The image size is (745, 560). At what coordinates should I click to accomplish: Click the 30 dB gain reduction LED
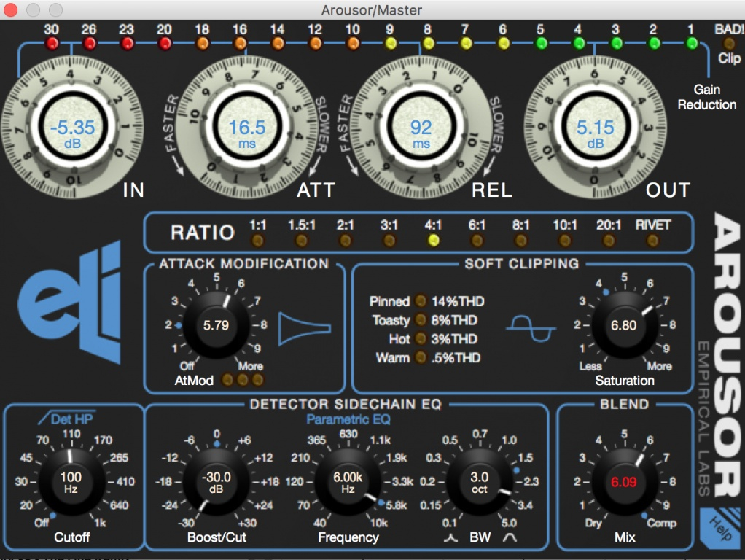coord(52,44)
